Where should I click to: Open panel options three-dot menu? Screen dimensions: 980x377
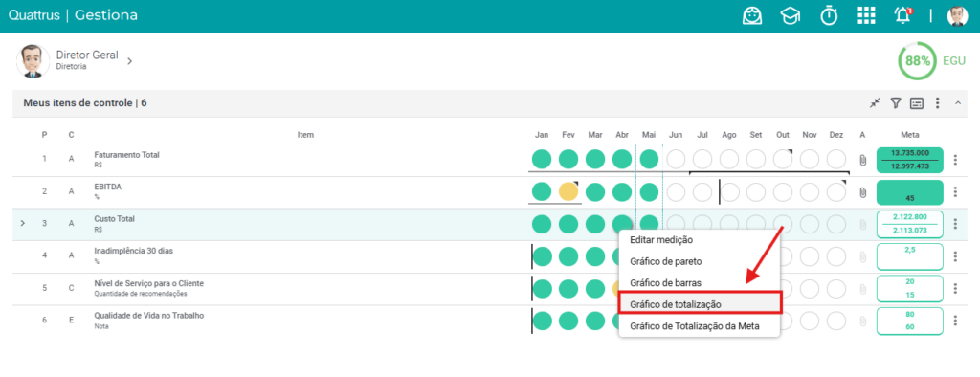[937, 103]
